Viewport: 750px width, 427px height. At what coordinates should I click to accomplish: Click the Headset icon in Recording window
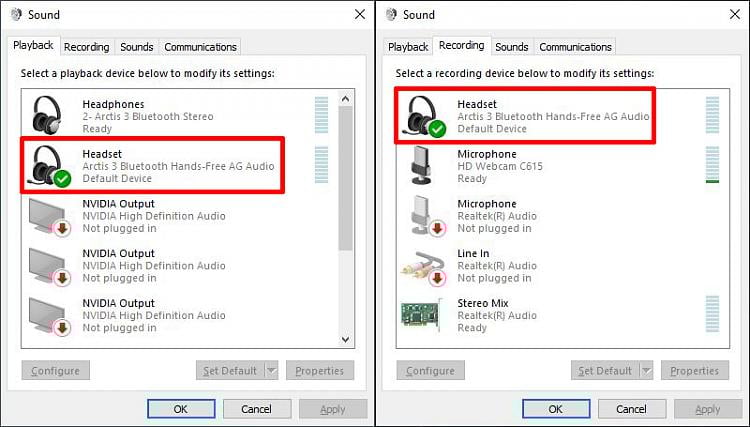pyautogui.click(x=424, y=116)
